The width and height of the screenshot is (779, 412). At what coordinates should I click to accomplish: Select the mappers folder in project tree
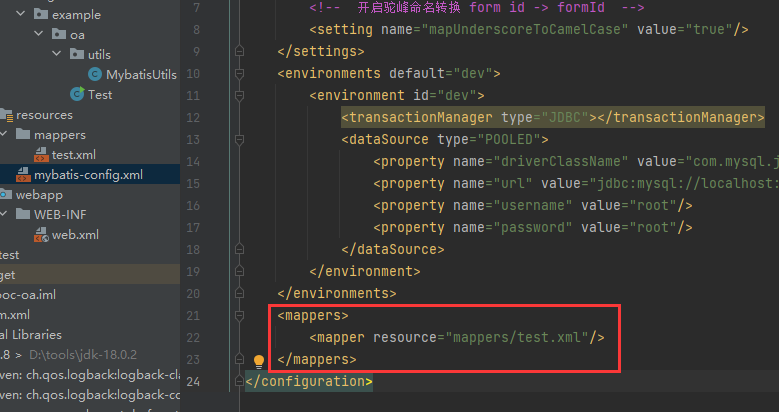59,135
